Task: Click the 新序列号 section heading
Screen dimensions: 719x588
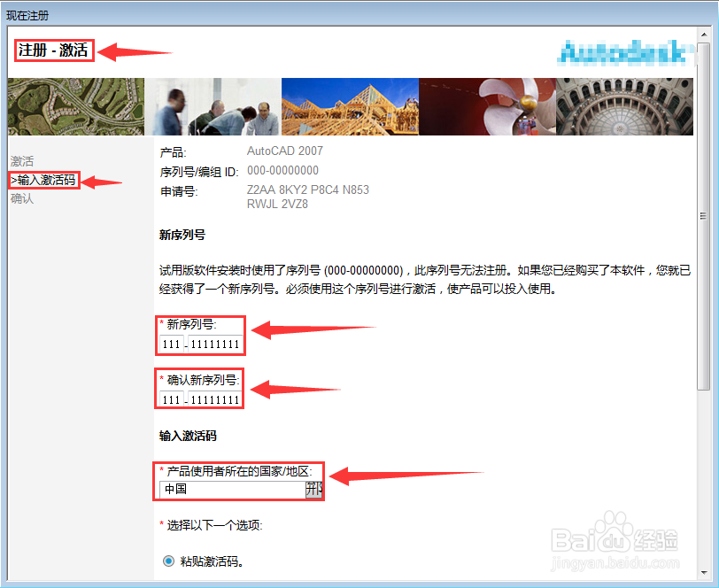Action: point(182,235)
